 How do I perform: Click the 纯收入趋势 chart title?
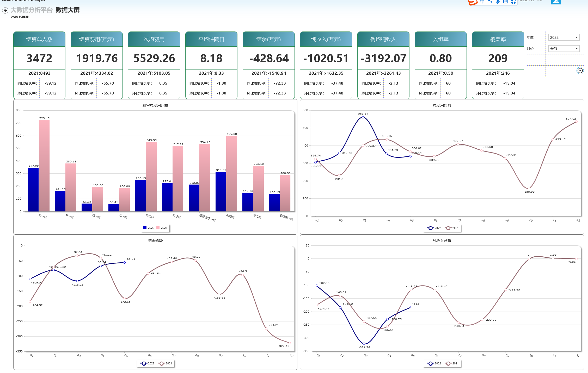pos(442,241)
